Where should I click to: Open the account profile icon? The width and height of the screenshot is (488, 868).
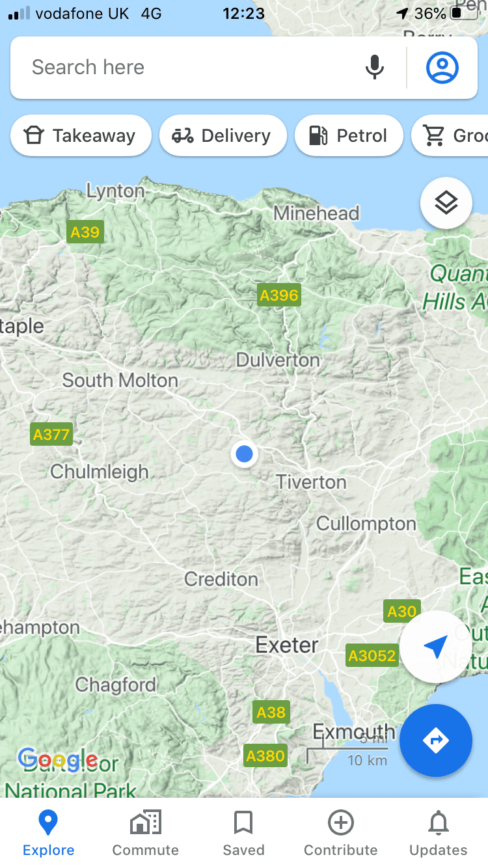click(x=442, y=68)
